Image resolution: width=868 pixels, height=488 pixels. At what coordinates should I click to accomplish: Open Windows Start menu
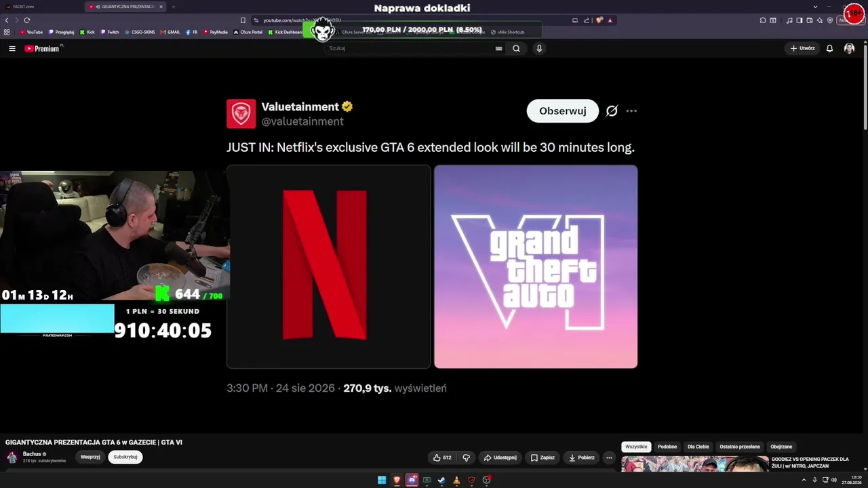[x=382, y=480]
